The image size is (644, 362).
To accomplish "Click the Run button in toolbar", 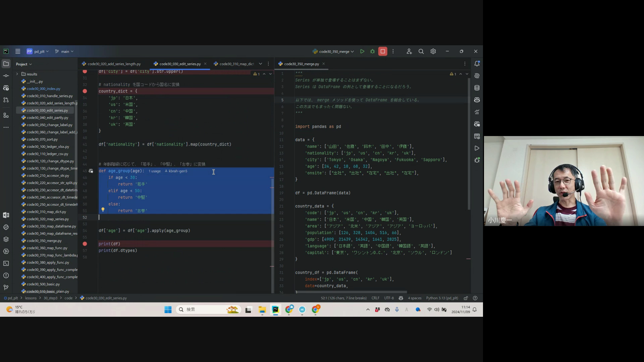I will [x=362, y=51].
